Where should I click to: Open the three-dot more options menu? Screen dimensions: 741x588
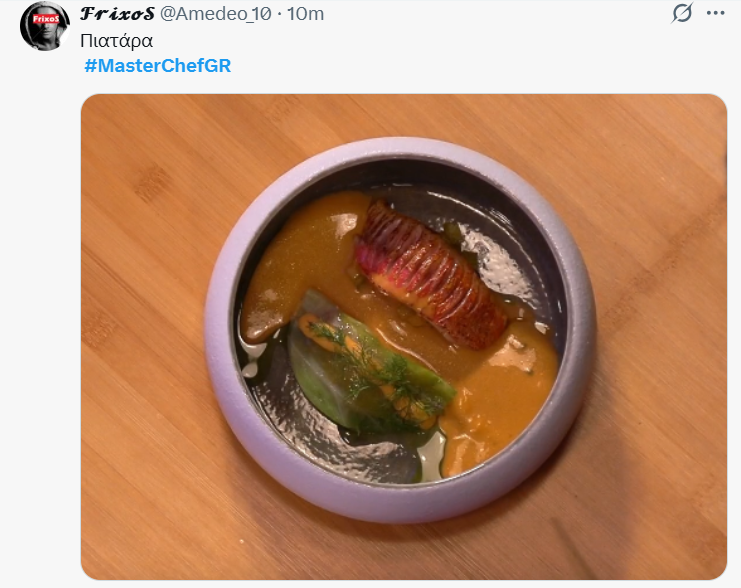click(715, 13)
